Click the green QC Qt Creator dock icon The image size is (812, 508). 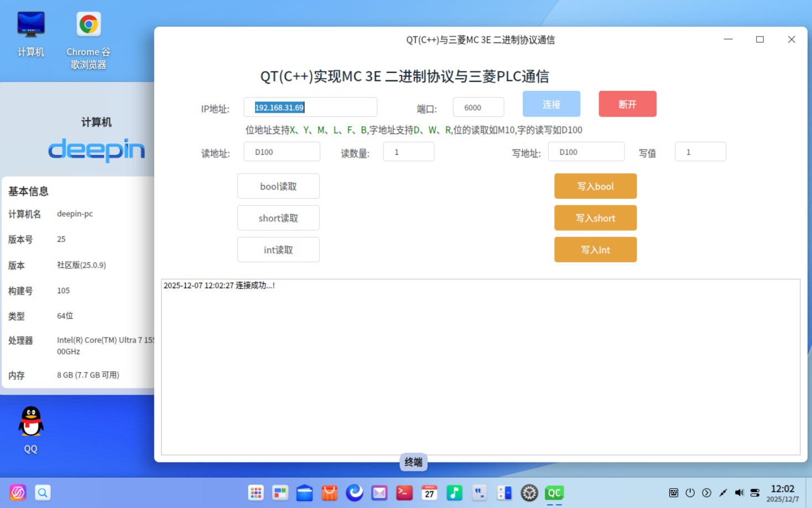pos(554,493)
